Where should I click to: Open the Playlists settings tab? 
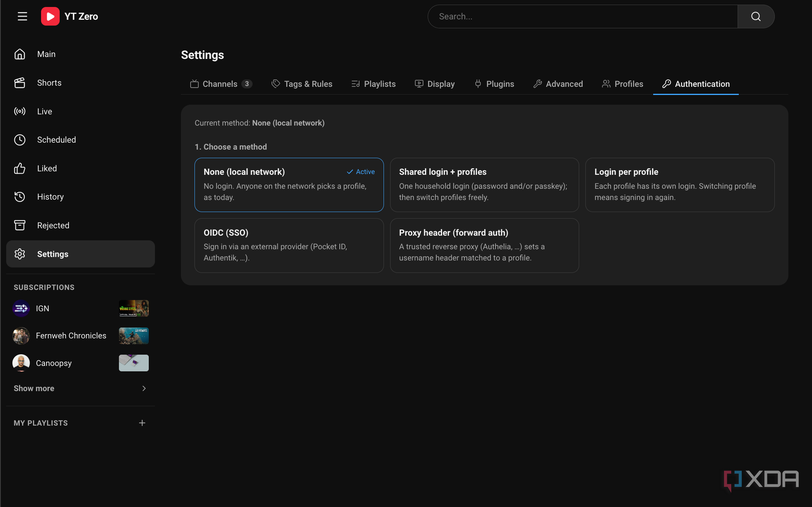tap(373, 84)
